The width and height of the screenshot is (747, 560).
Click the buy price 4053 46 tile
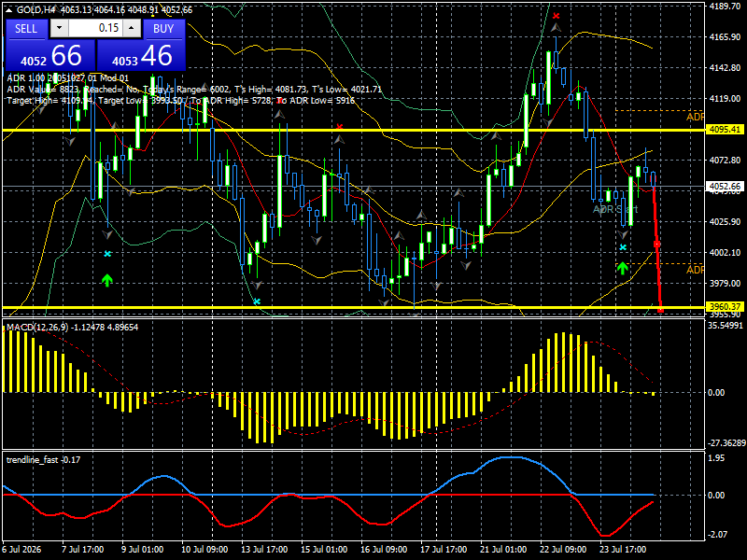tap(142, 56)
